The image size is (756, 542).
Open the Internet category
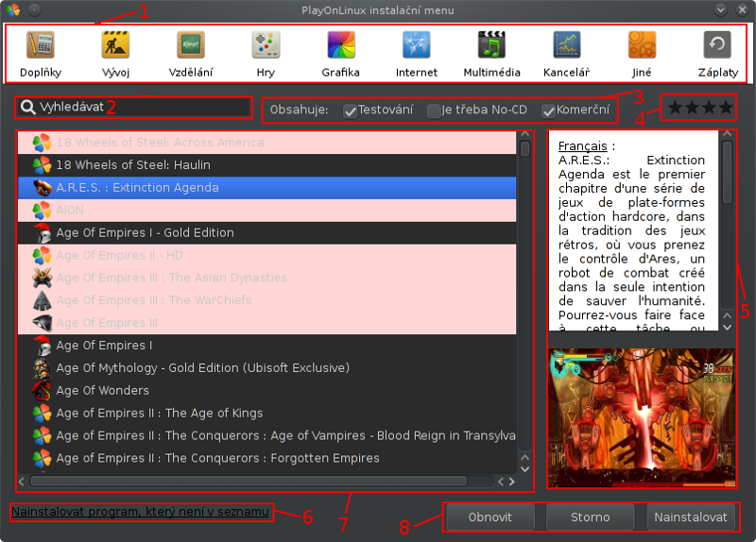pos(416,54)
